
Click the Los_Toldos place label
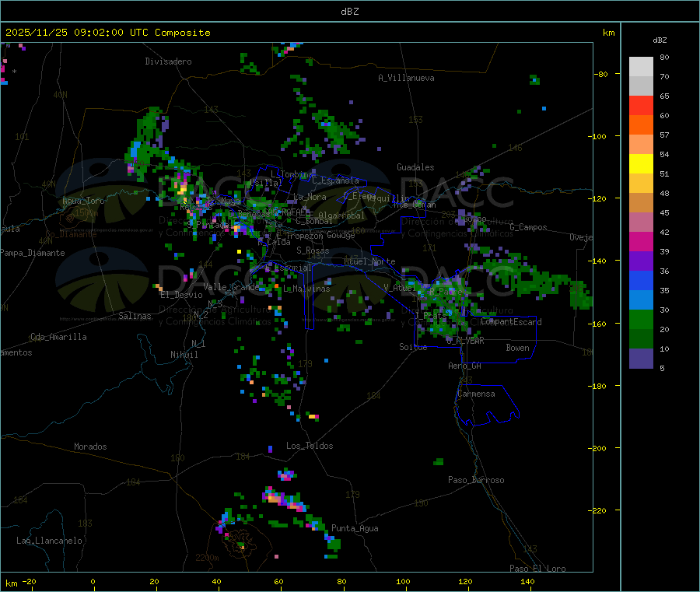(310, 446)
